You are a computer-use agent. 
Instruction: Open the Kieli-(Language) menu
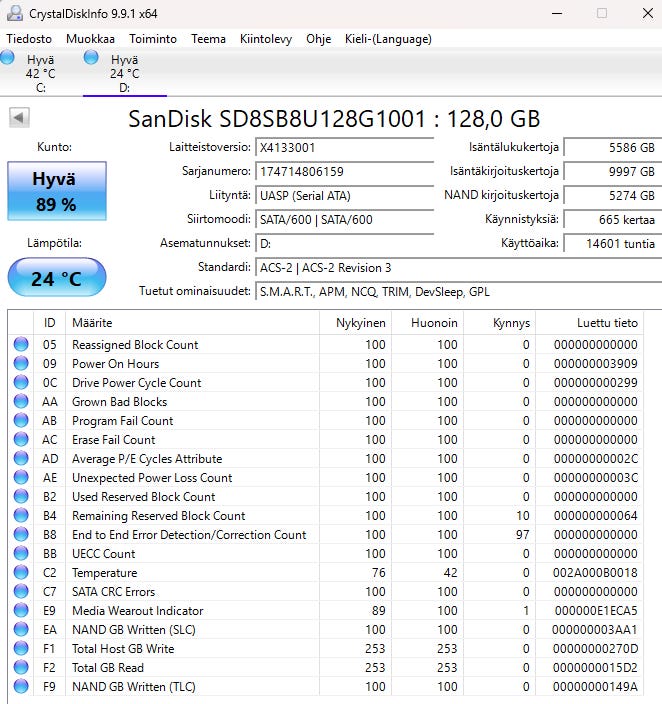(x=388, y=39)
